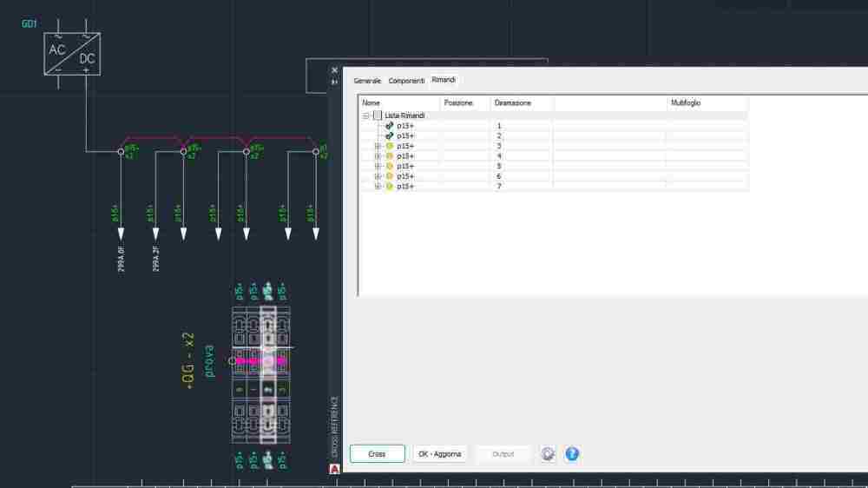Select the GD1 label in the drawing
The height and width of the screenshot is (488, 868).
(x=29, y=23)
